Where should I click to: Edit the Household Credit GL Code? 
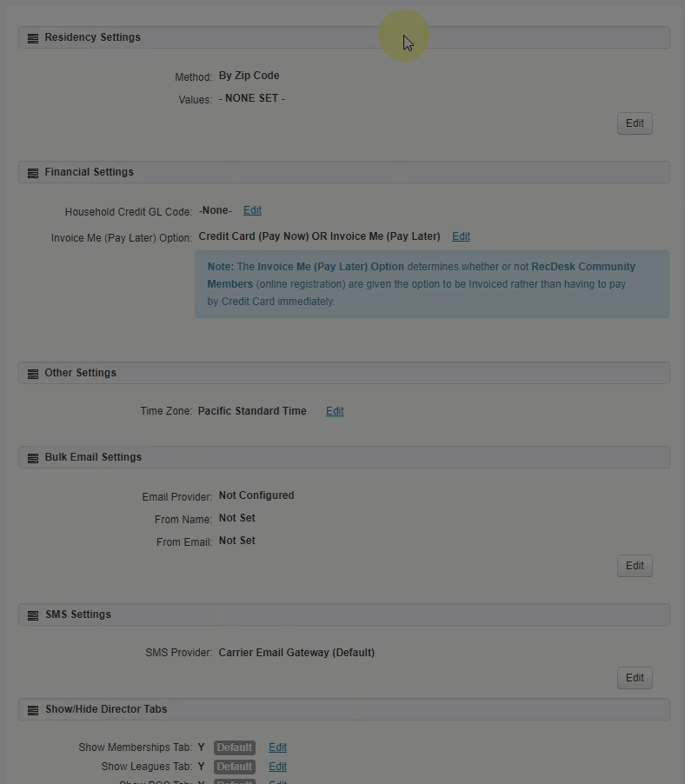[252, 210]
